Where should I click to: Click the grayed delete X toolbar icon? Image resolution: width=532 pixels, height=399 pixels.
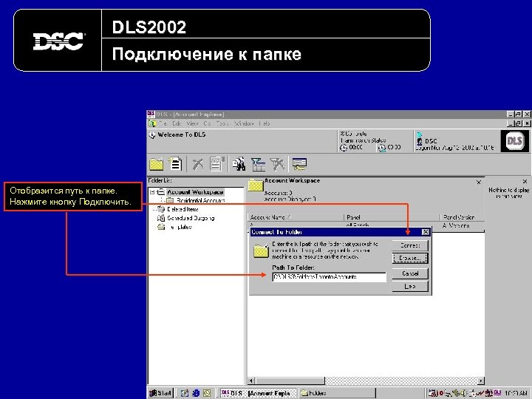[x=198, y=164]
